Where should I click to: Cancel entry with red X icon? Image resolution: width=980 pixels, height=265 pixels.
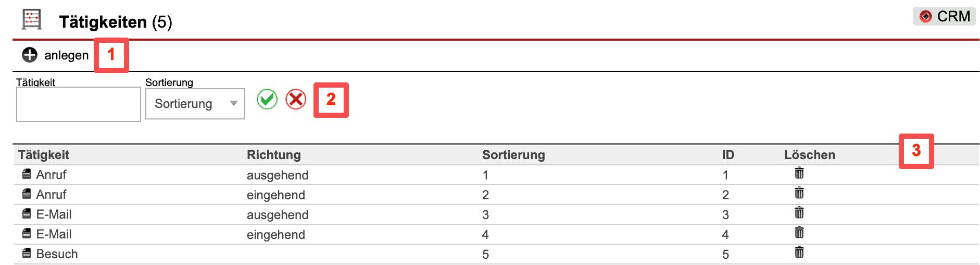[296, 99]
